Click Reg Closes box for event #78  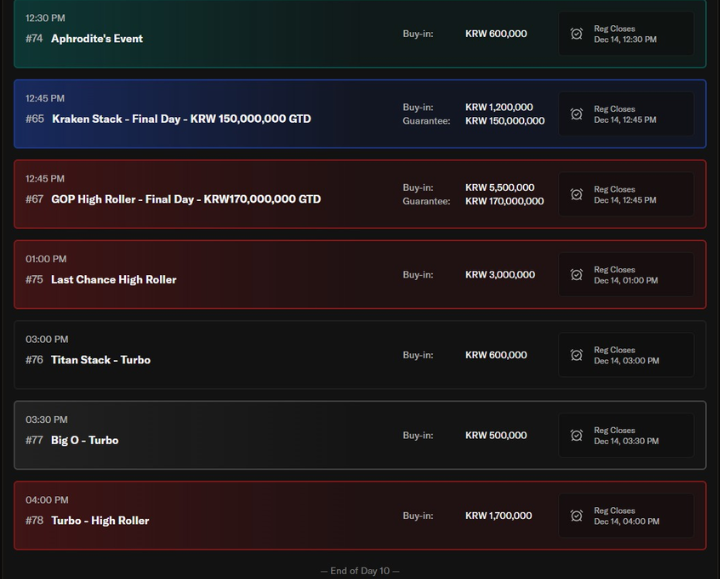click(626, 516)
